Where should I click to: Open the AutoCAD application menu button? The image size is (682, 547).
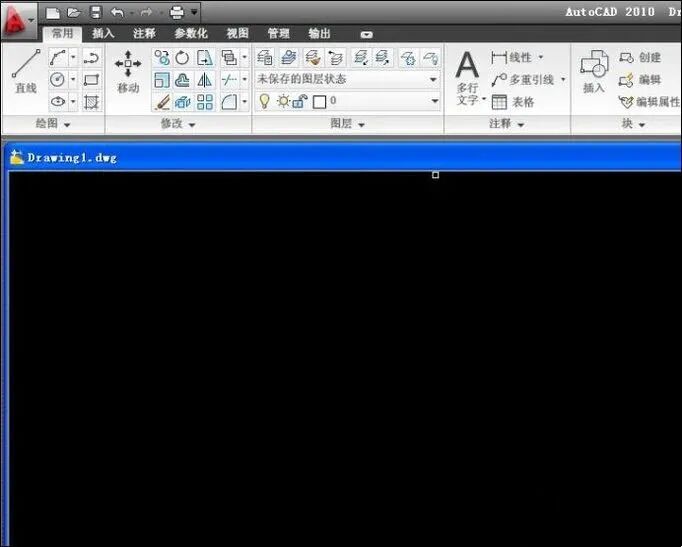click(18, 20)
